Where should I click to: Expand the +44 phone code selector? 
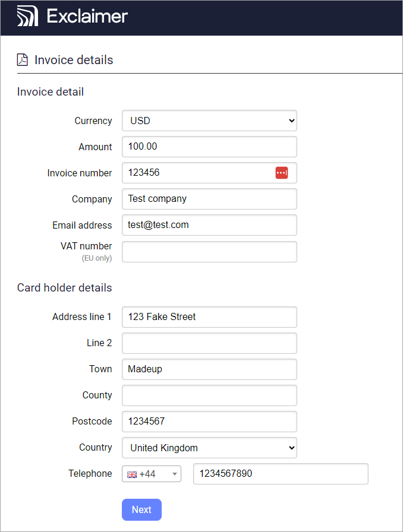pyautogui.click(x=175, y=473)
